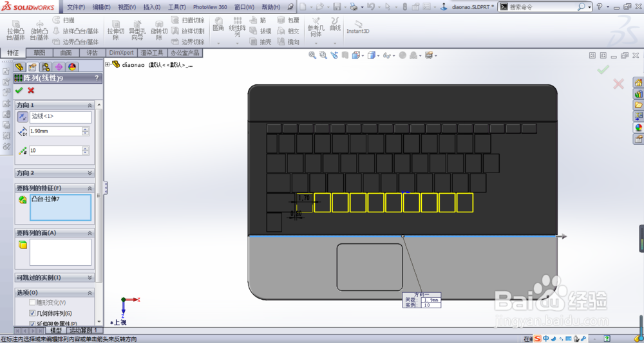
Task: Click the 参考几何体 reference geometry tool
Action: tap(316, 27)
